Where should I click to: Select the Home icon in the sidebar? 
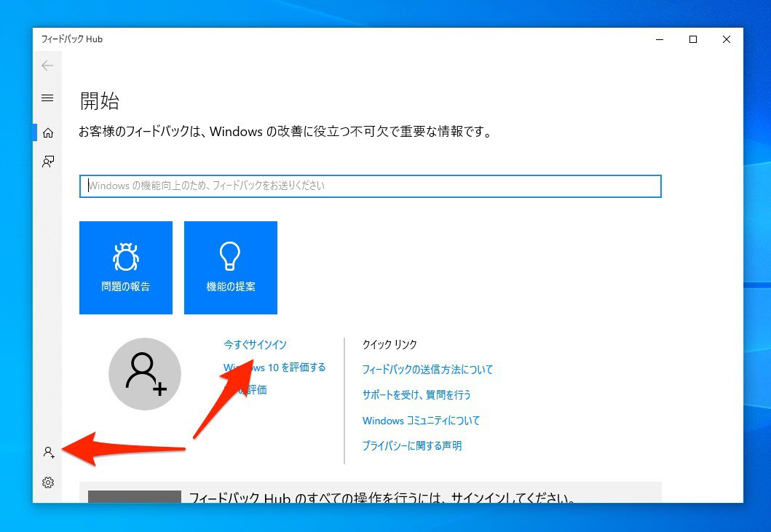[48, 132]
